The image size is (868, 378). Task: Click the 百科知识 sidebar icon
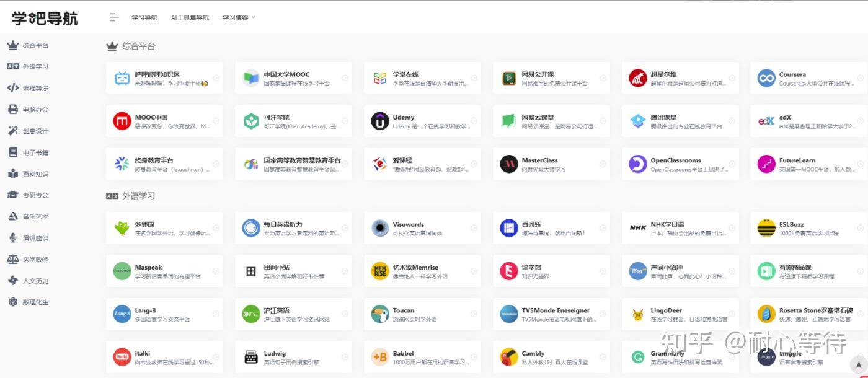click(x=12, y=174)
